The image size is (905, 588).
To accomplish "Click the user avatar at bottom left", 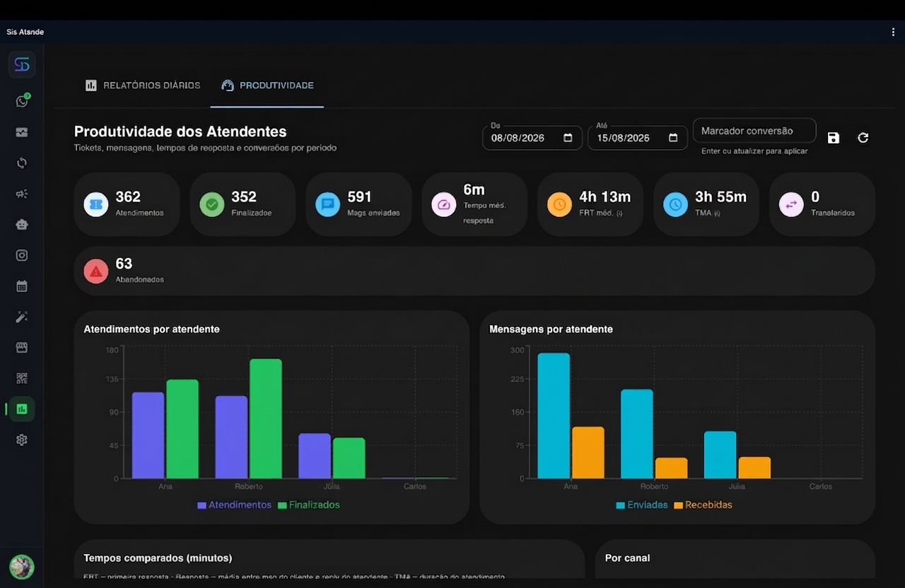I will pos(22,567).
